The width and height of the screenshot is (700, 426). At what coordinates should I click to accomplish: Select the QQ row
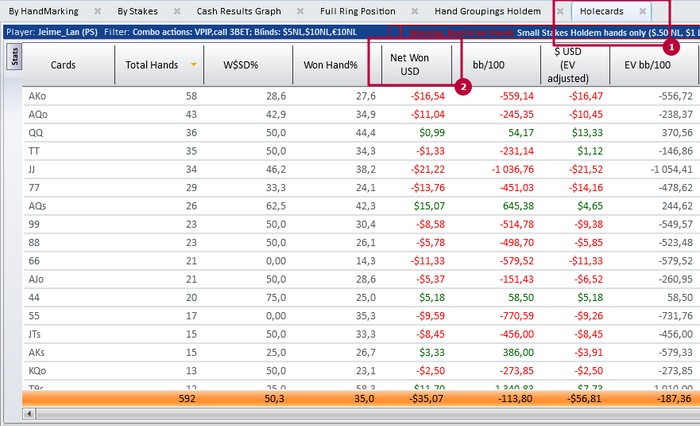(x=361, y=133)
